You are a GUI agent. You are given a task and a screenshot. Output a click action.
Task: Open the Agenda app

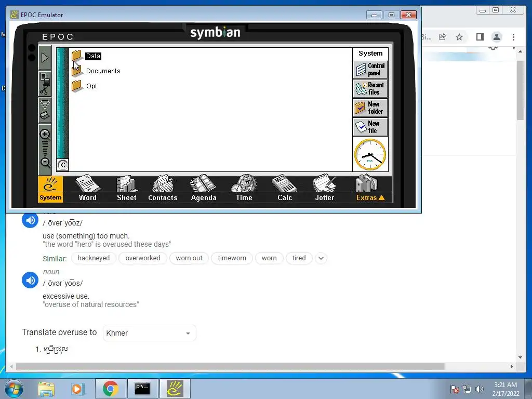pos(204,188)
